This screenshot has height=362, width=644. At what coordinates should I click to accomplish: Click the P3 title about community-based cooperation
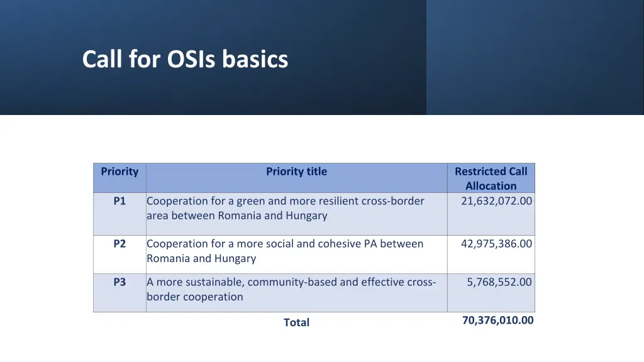(291, 289)
